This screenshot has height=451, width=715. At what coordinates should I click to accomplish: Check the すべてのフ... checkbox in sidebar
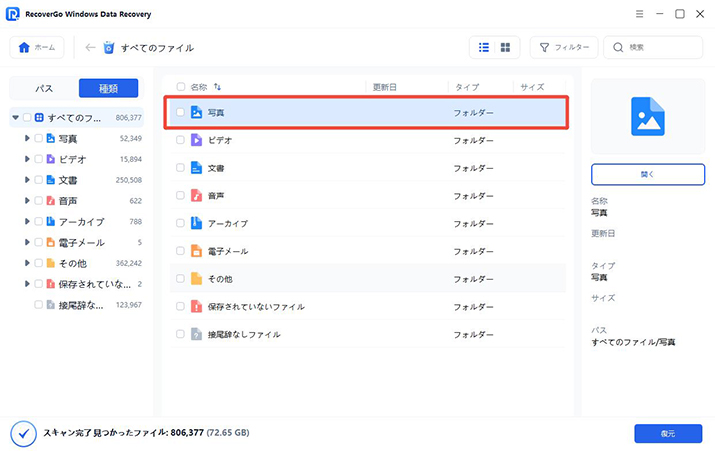pyautogui.click(x=27, y=118)
